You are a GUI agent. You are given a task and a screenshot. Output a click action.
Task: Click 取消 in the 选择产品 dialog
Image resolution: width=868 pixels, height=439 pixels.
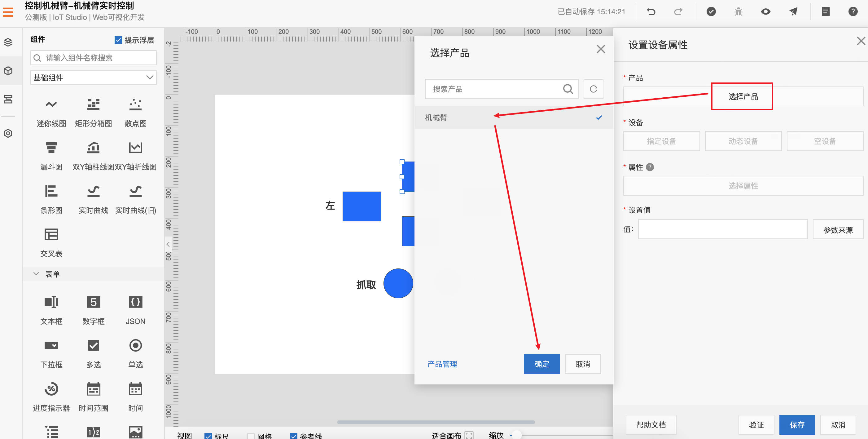[583, 364]
